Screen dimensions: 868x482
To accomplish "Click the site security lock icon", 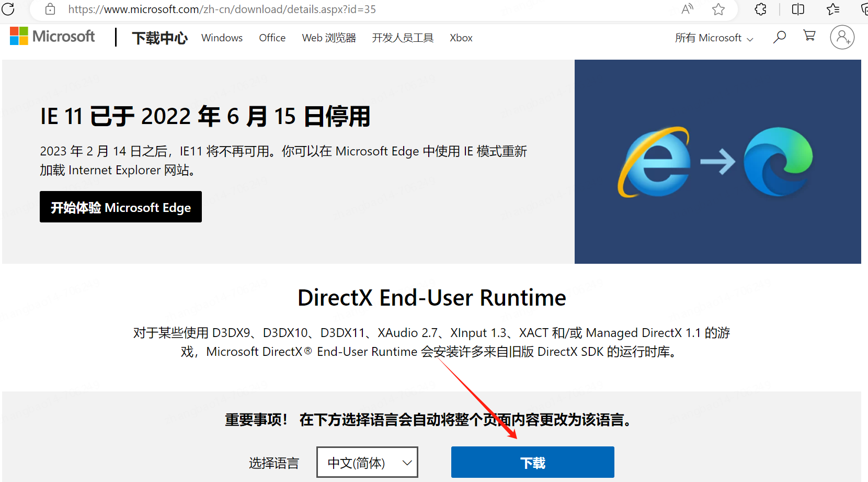I will pyautogui.click(x=50, y=9).
